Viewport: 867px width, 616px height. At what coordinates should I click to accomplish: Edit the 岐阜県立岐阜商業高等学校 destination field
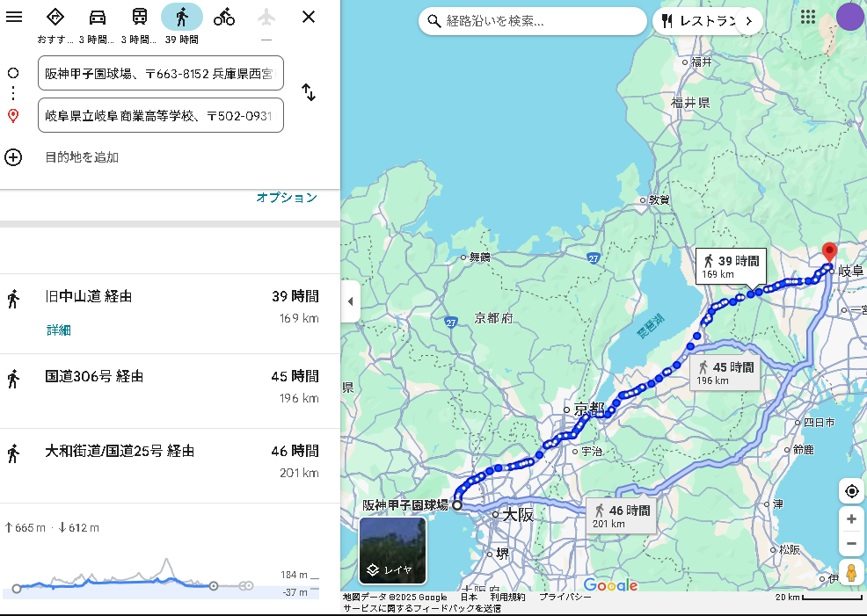161,115
